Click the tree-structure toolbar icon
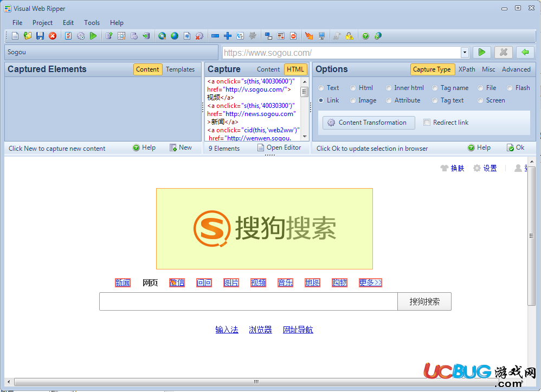The height and width of the screenshot is (392, 541). coord(240,36)
